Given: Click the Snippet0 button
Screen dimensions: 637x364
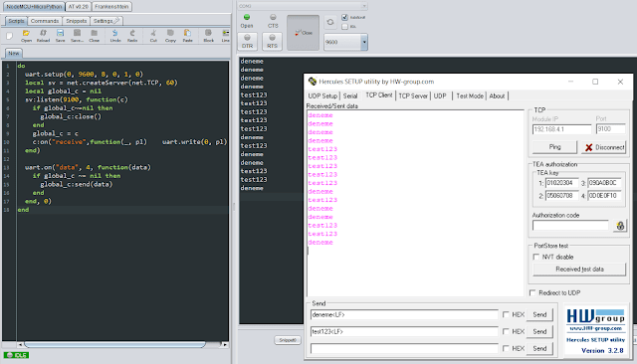Looking at the screenshot, I should point(288,340).
